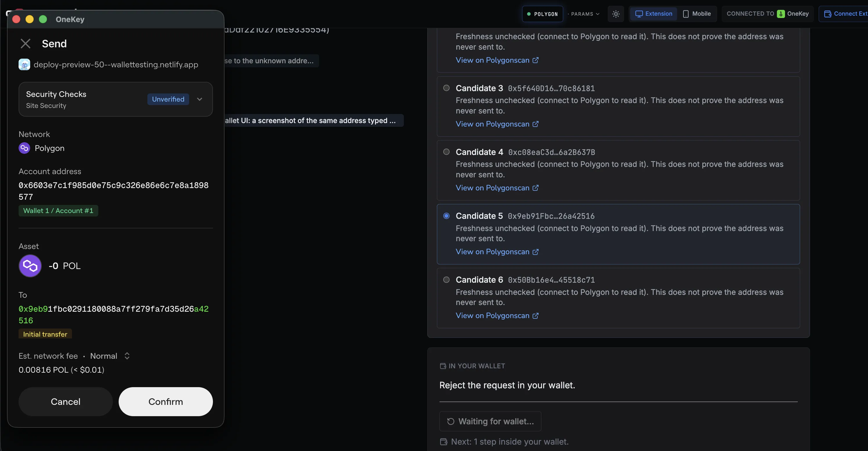The width and height of the screenshot is (868, 451).
Task: Switch to the Extension tab
Action: pos(653,14)
